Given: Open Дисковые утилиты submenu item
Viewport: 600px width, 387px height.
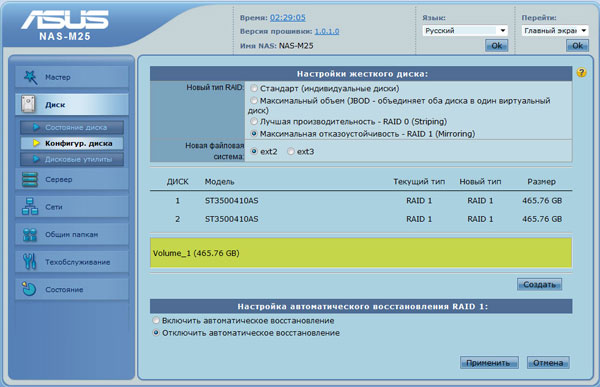Looking at the screenshot, I should [x=72, y=159].
